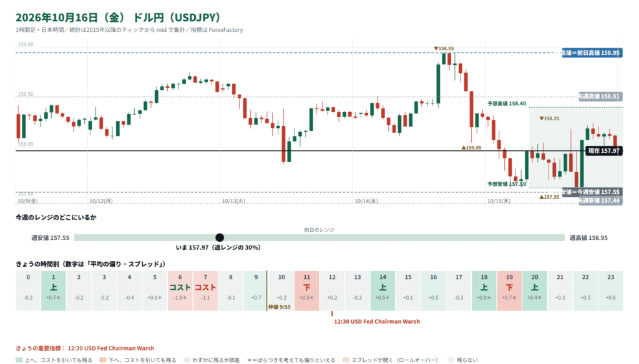639x364 pixels.
Task: Select the hour 9 cell showing +0.7
Action: tap(256, 290)
